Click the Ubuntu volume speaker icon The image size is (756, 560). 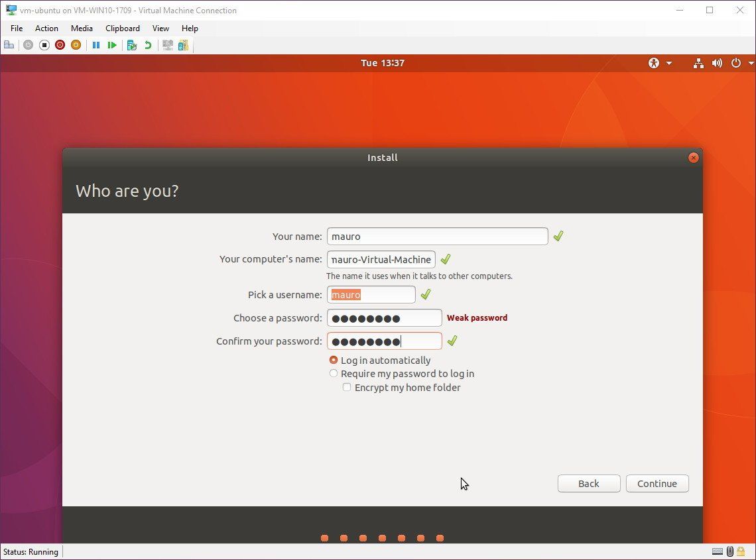[717, 63]
